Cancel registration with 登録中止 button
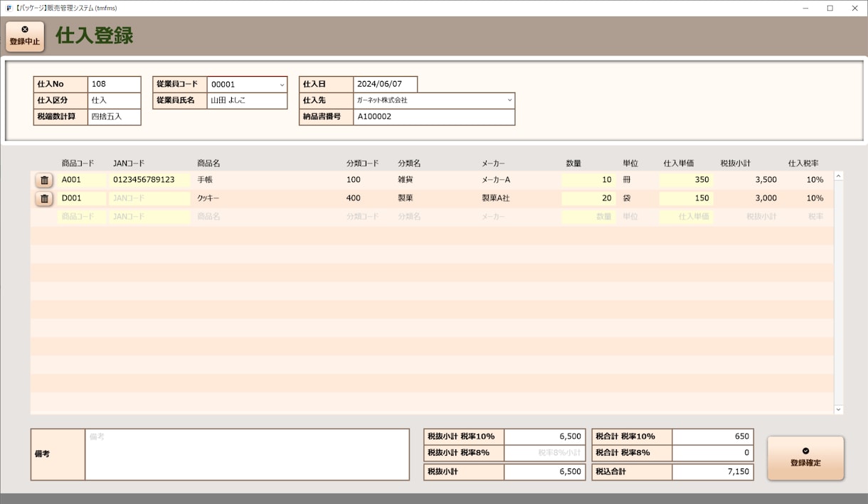This screenshot has height=504, width=868. pyautogui.click(x=25, y=36)
